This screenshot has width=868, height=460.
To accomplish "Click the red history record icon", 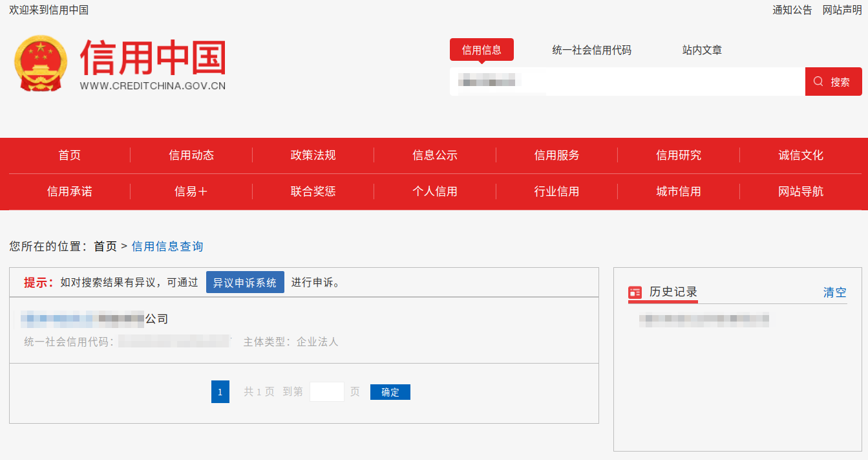I will [635, 292].
